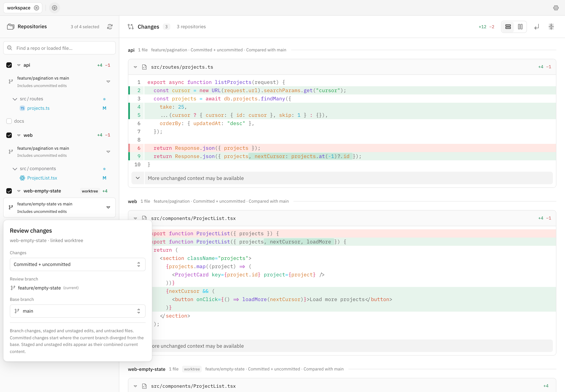
Task: Click the worktree badge in web-empty-state header
Action: tap(192, 369)
